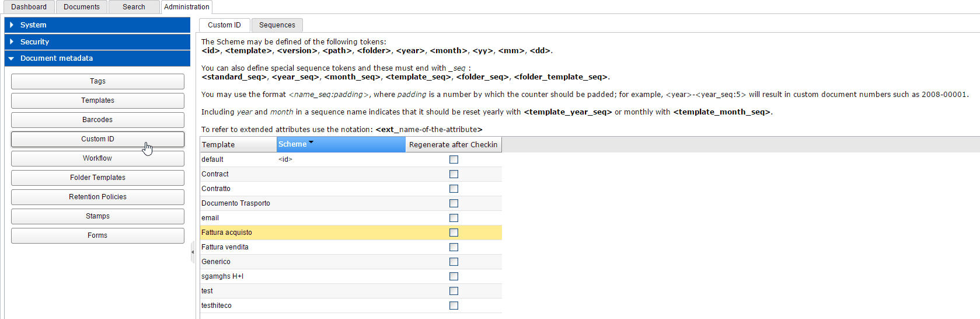
Task: Open Retention Policies
Action: pos(97,197)
